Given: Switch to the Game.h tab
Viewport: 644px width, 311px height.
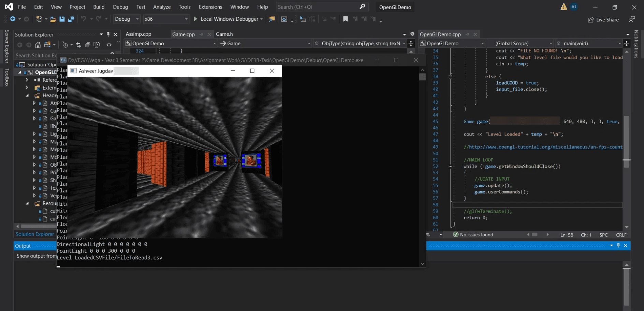Looking at the screenshot, I should pyautogui.click(x=224, y=34).
